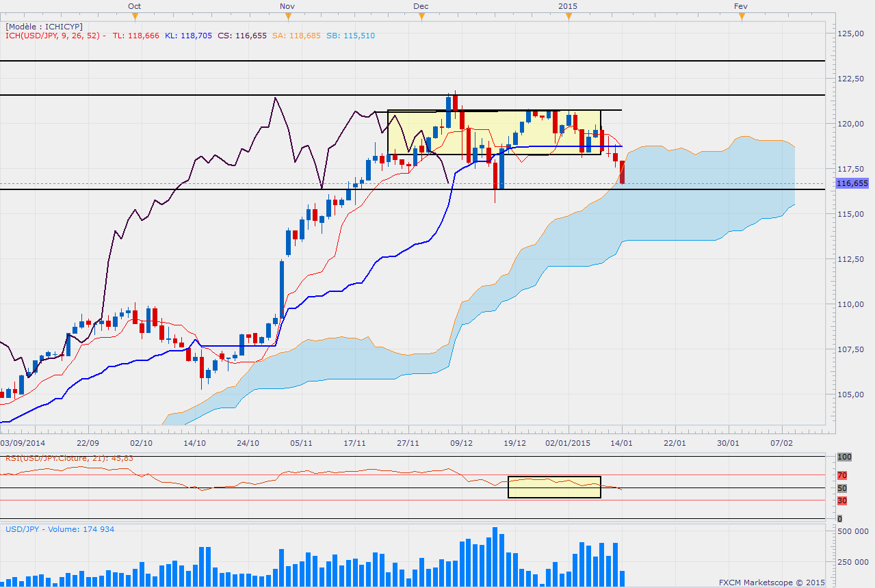Select the yellow range rectangle on price chart
Viewport: 875px width, 588px height.
(494, 132)
